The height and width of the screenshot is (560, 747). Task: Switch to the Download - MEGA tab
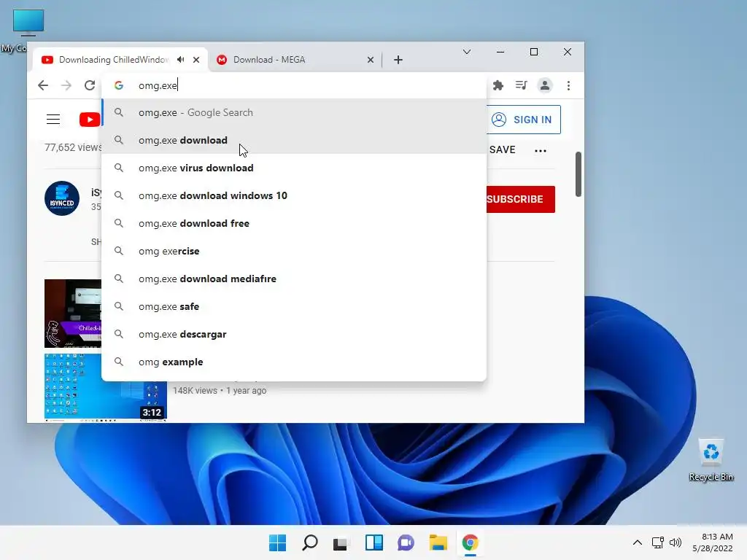point(295,60)
